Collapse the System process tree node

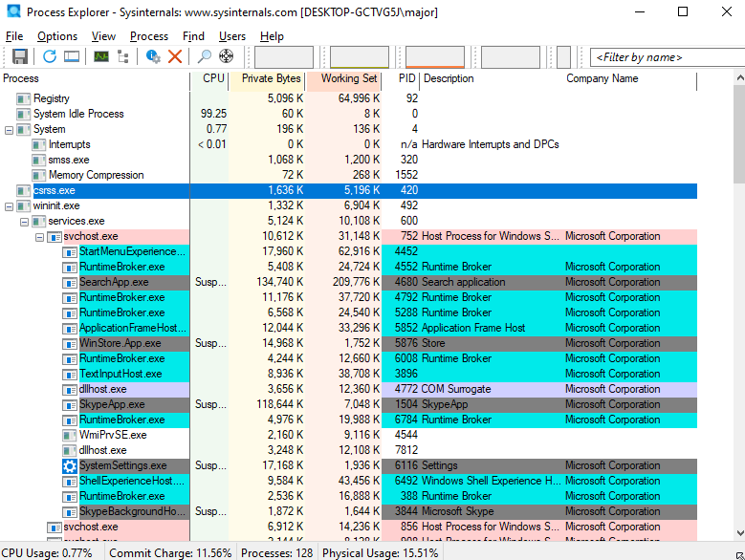pos(10,129)
